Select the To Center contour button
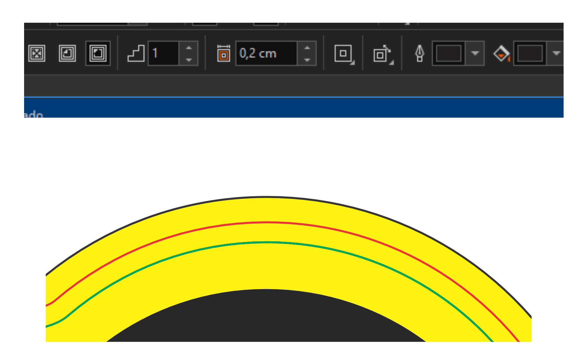This screenshot has width=588, height=364. (x=36, y=53)
